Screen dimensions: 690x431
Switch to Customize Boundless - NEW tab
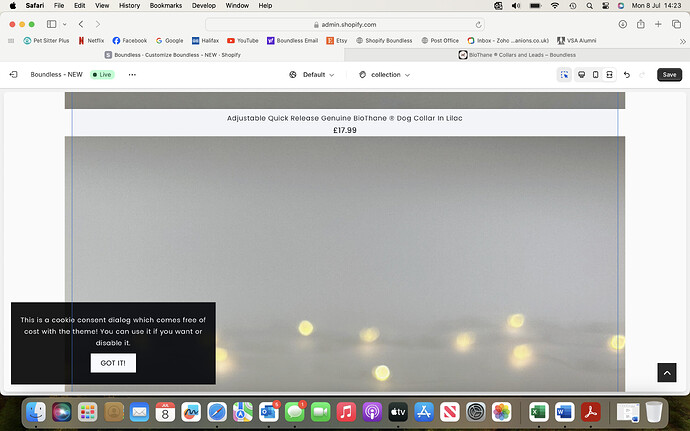coord(172,55)
